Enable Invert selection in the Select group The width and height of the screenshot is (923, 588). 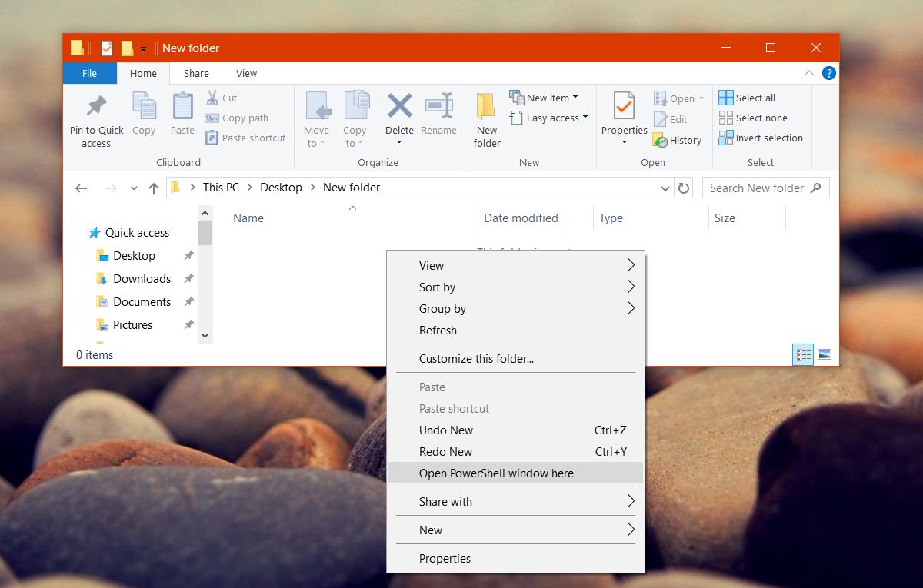click(x=761, y=138)
